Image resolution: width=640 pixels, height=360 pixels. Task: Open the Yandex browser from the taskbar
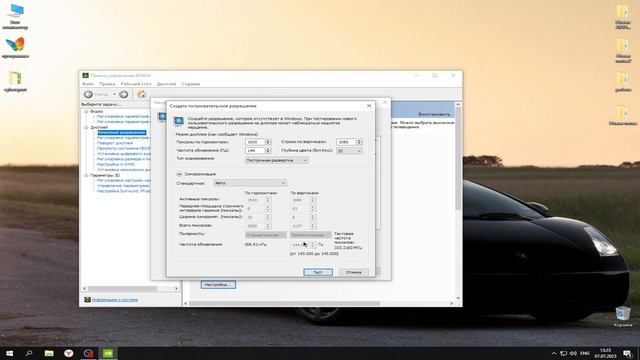click(x=69, y=353)
